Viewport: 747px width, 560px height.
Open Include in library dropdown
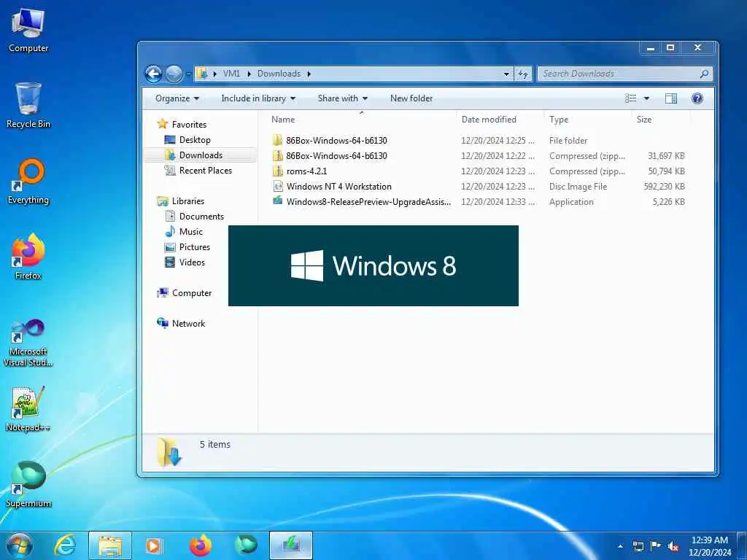pos(258,98)
